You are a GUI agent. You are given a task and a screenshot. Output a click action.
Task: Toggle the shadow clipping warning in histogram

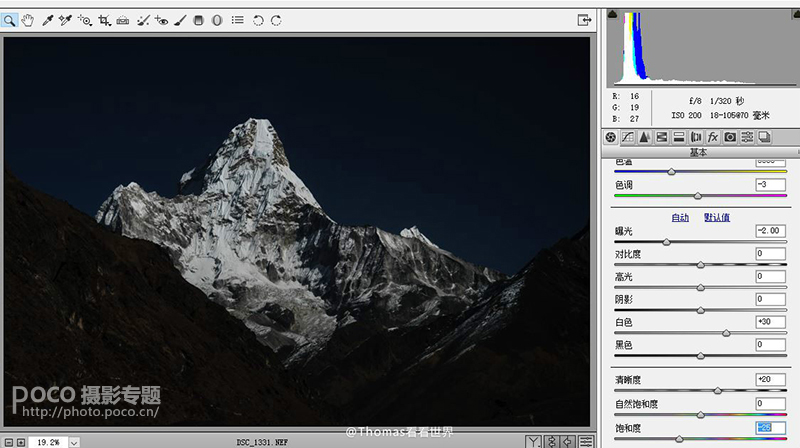click(x=612, y=14)
